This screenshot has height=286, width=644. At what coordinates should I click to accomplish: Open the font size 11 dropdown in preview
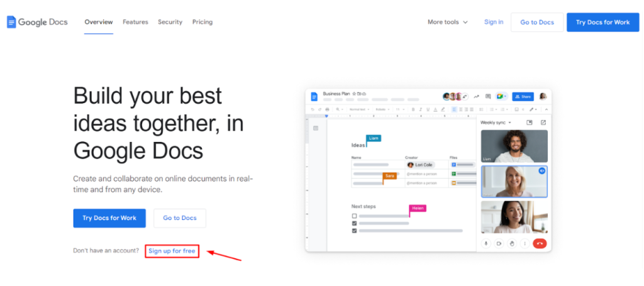(x=400, y=109)
